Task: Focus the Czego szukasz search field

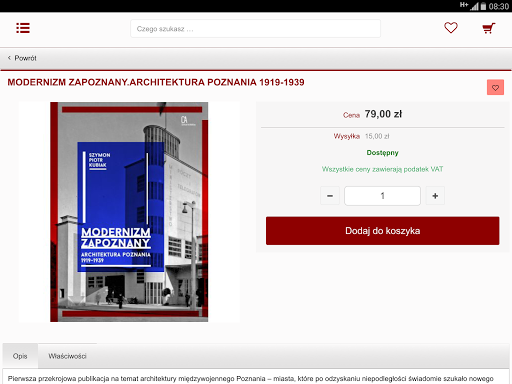Action: click(255, 29)
